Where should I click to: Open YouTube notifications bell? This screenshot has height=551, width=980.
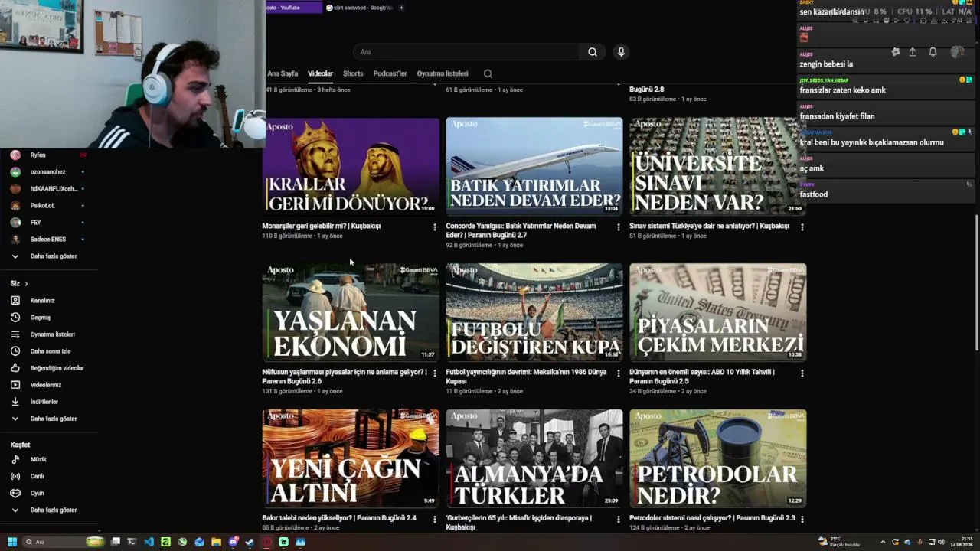[x=933, y=52]
